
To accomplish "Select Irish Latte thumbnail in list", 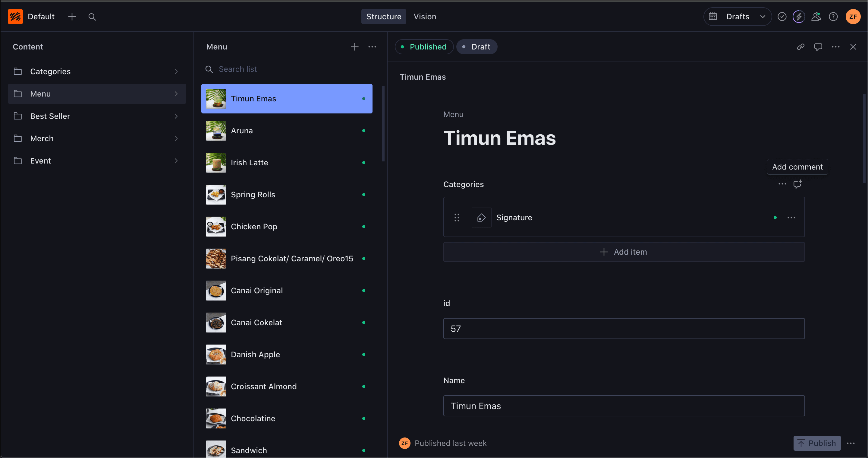I will [216, 163].
